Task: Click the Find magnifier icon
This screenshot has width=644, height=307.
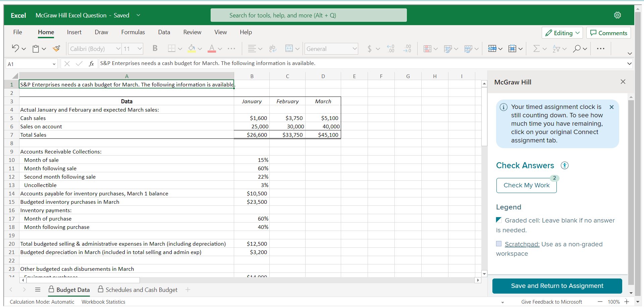Action: [577, 49]
